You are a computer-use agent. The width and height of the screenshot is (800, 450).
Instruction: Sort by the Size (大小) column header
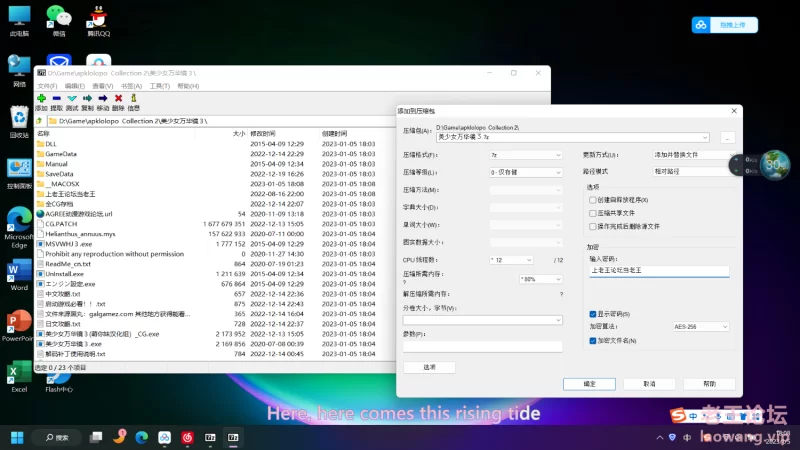239,134
